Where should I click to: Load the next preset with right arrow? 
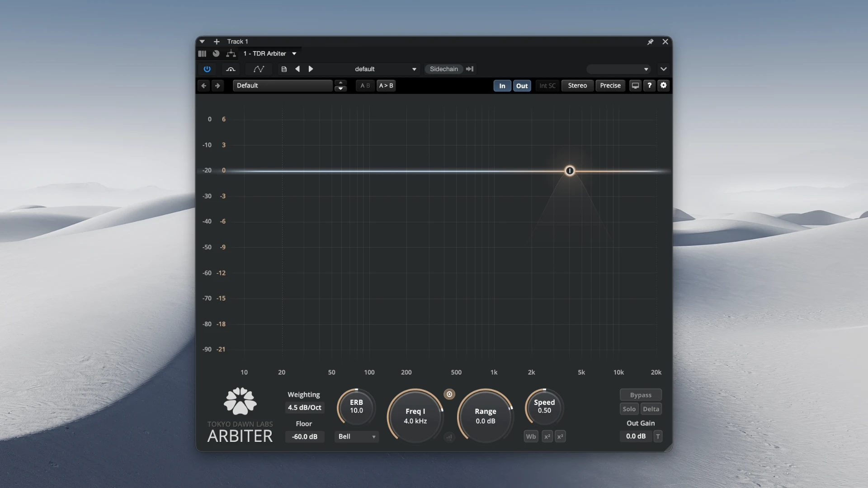click(x=311, y=69)
